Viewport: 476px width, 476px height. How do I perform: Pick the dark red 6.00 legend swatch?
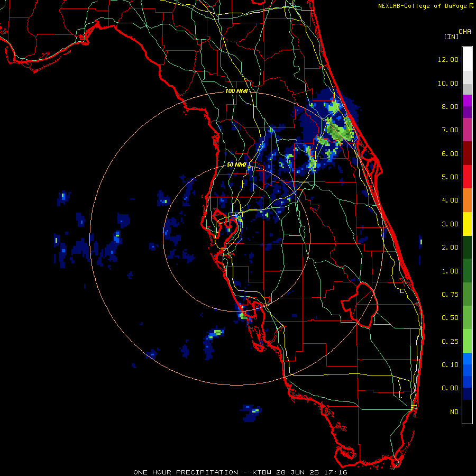click(x=467, y=153)
